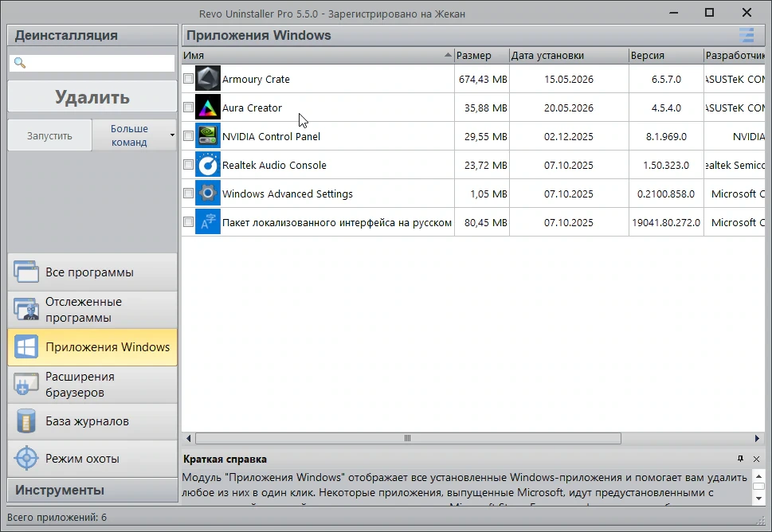Select the Приложения Windows module
Image resolution: width=772 pixels, height=532 pixels.
pos(92,347)
